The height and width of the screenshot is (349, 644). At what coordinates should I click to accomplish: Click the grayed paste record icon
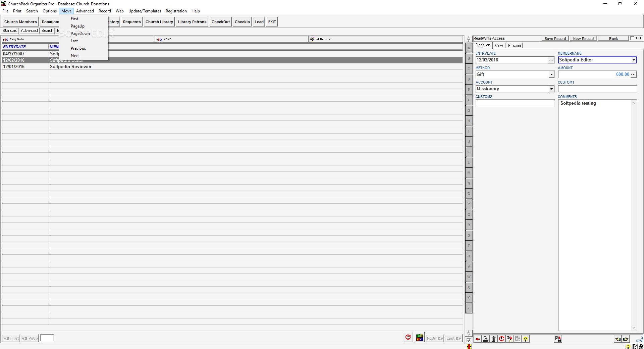pos(518,339)
